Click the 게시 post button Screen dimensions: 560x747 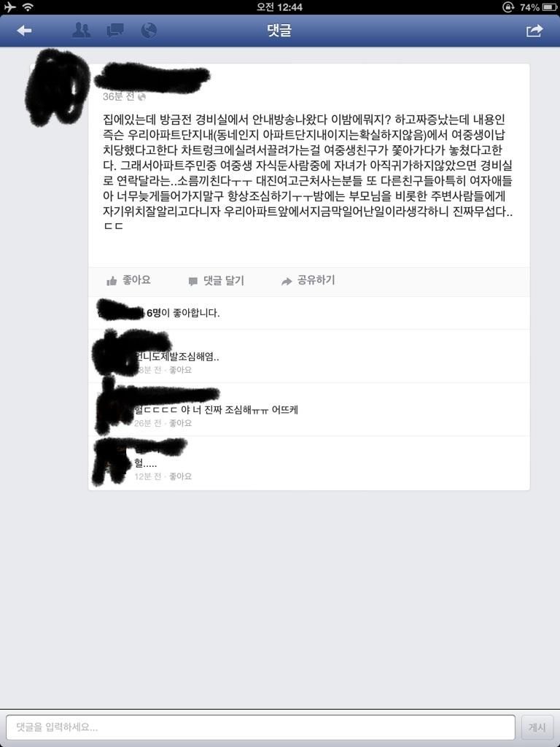[537, 727]
